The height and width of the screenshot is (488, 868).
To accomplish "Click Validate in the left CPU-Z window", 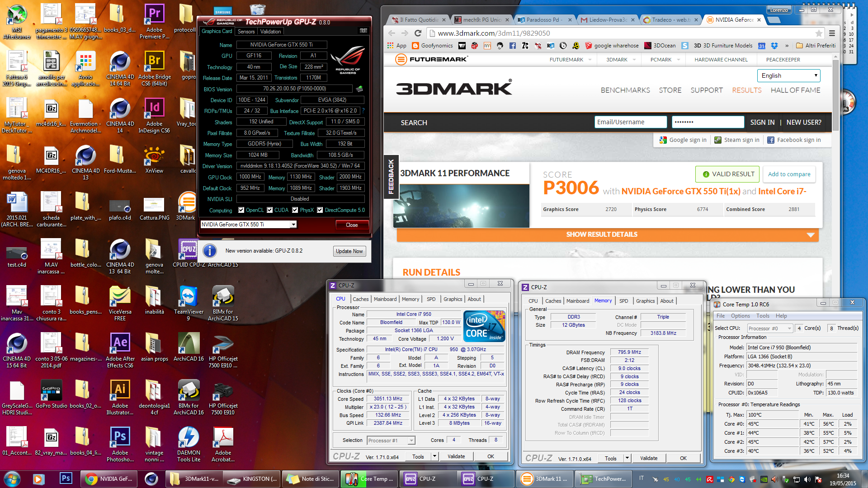I will tap(456, 456).
